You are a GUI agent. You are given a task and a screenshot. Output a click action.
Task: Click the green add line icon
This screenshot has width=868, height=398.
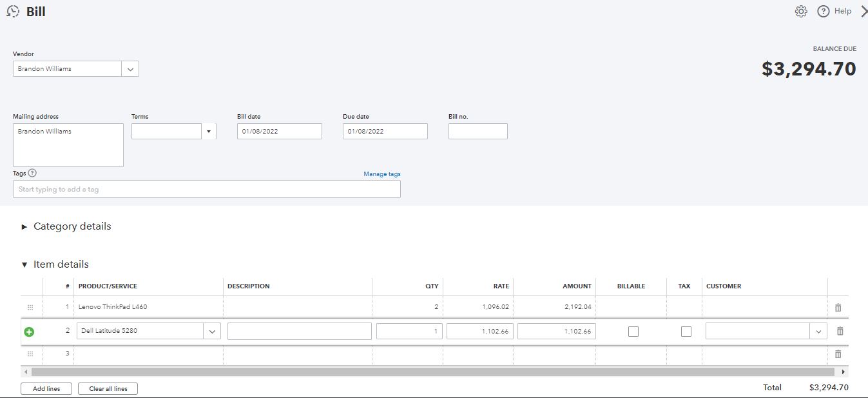point(29,332)
